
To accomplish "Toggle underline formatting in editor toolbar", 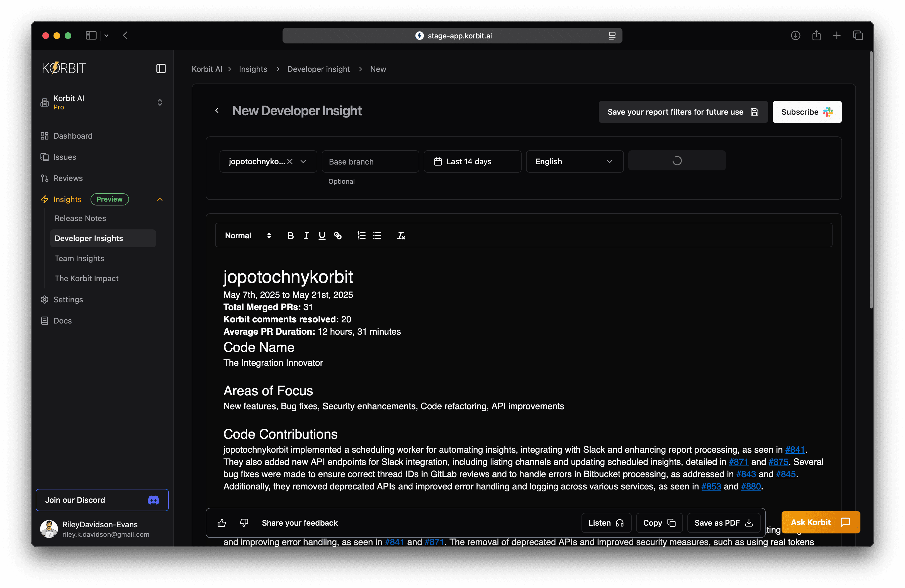I will [322, 236].
